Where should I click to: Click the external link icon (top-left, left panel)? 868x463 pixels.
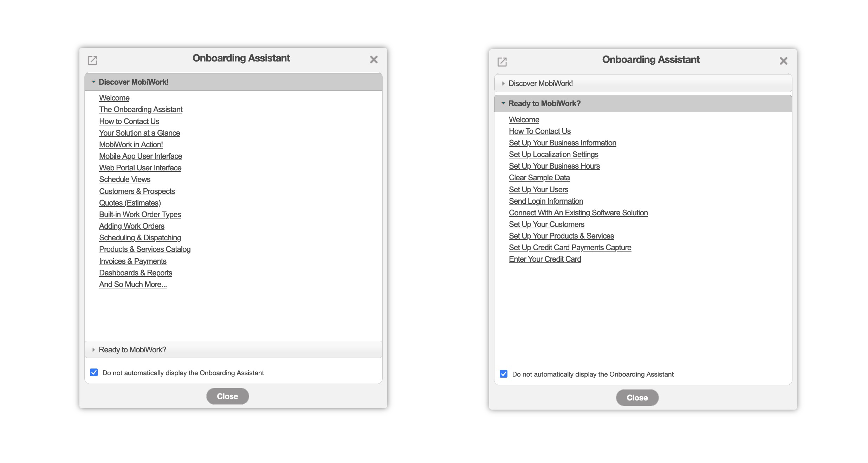92,60
